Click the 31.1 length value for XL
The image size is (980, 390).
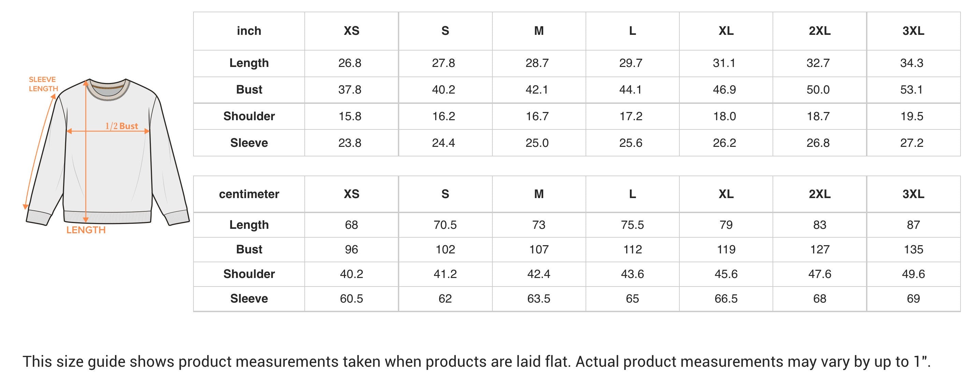coord(724,63)
